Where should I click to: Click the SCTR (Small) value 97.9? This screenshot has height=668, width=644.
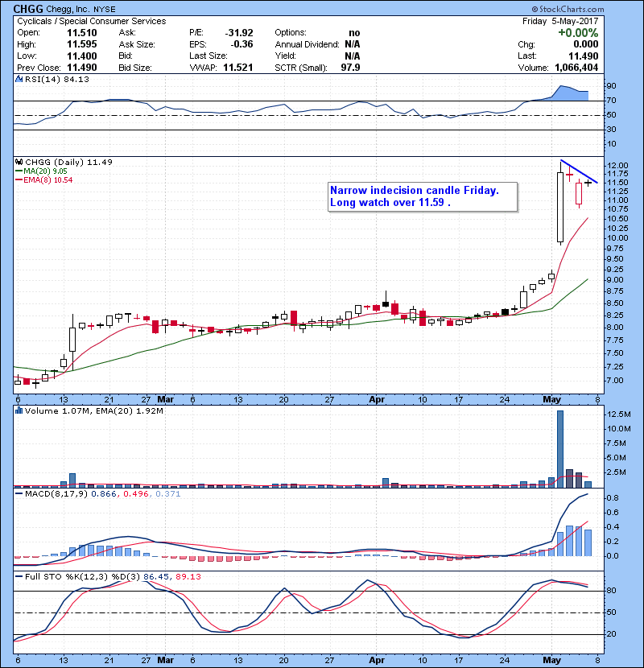350,68
